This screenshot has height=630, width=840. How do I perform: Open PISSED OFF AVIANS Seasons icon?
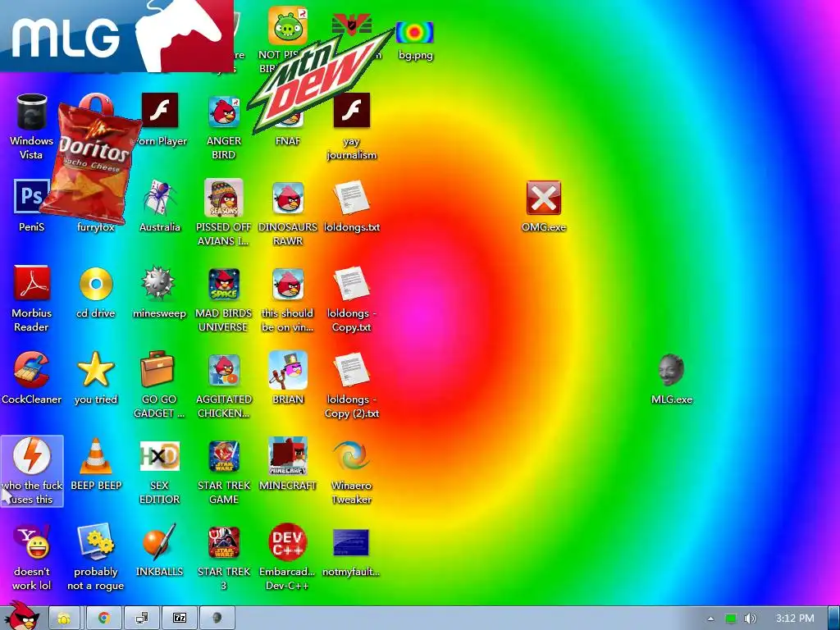[x=224, y=198]
